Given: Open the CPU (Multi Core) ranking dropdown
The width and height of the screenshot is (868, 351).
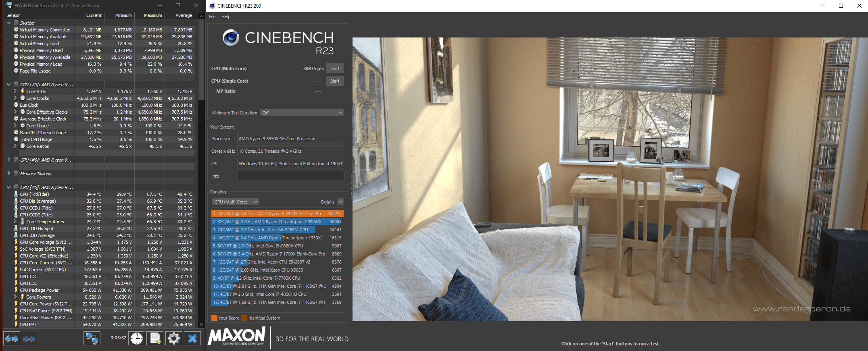Looking at the screenshot, I should click(235, 202).
